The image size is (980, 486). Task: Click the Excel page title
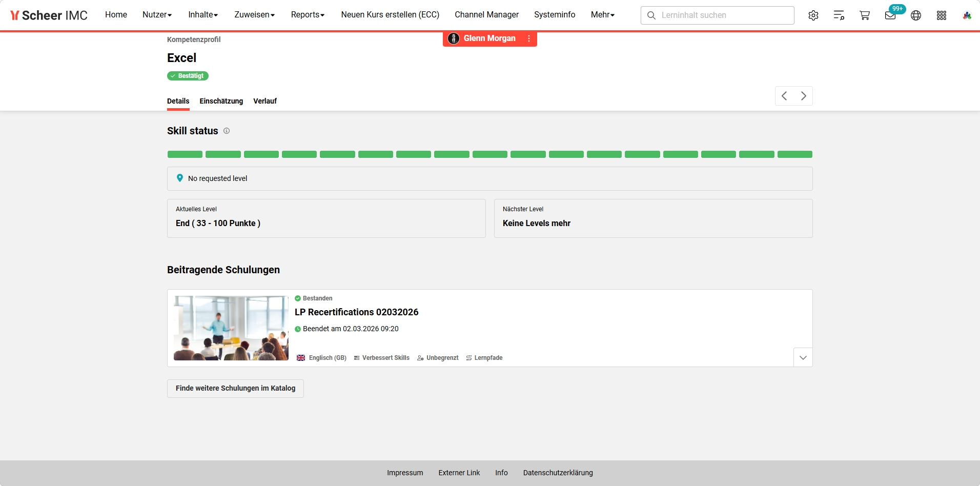[x=182, y=58]
